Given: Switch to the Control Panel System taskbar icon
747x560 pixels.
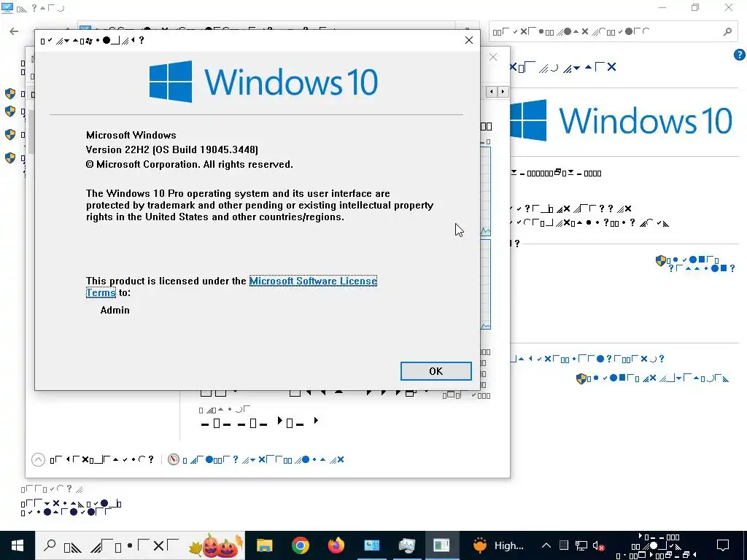Looking at the screenshot, I should [371, 545].
